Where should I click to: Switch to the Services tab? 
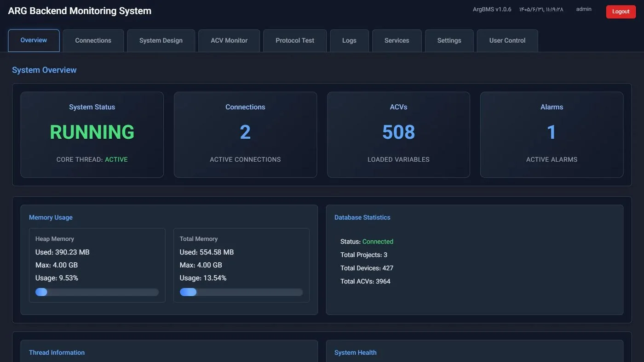pyautogui.click(x=397, y=40)
